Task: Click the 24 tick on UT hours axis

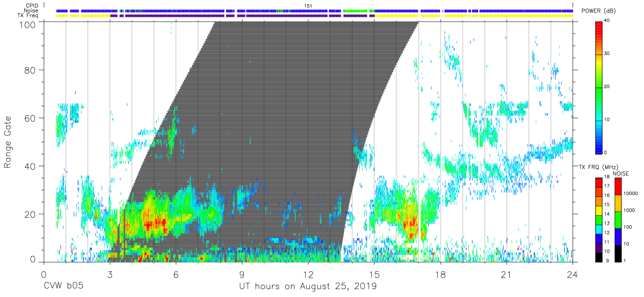Action: click(573, 274)
